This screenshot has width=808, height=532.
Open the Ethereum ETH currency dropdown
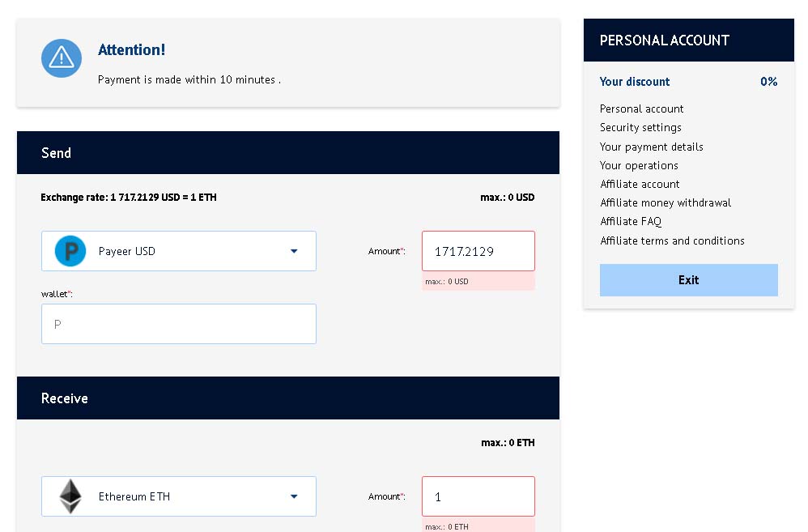(x=178, y=496)
